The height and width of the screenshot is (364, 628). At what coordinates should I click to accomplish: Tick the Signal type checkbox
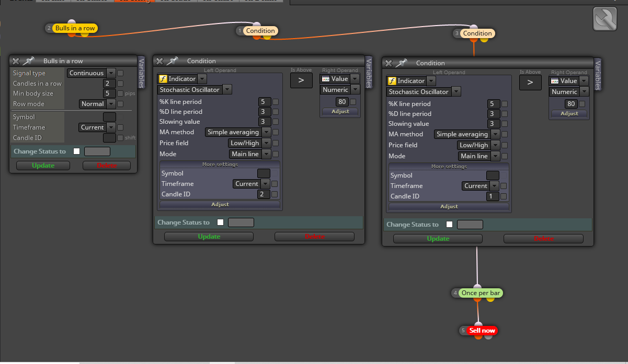pyautogui.click(x=120, y=73)
